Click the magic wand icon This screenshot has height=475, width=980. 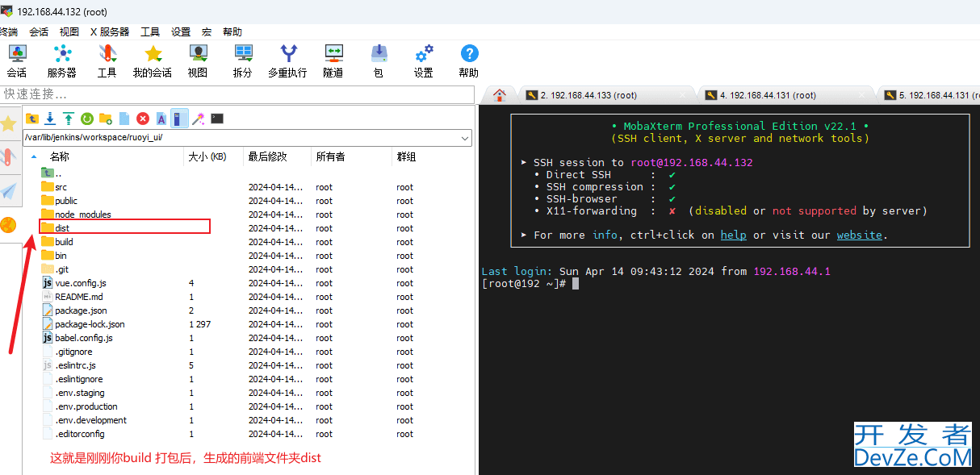pos(198,119)
